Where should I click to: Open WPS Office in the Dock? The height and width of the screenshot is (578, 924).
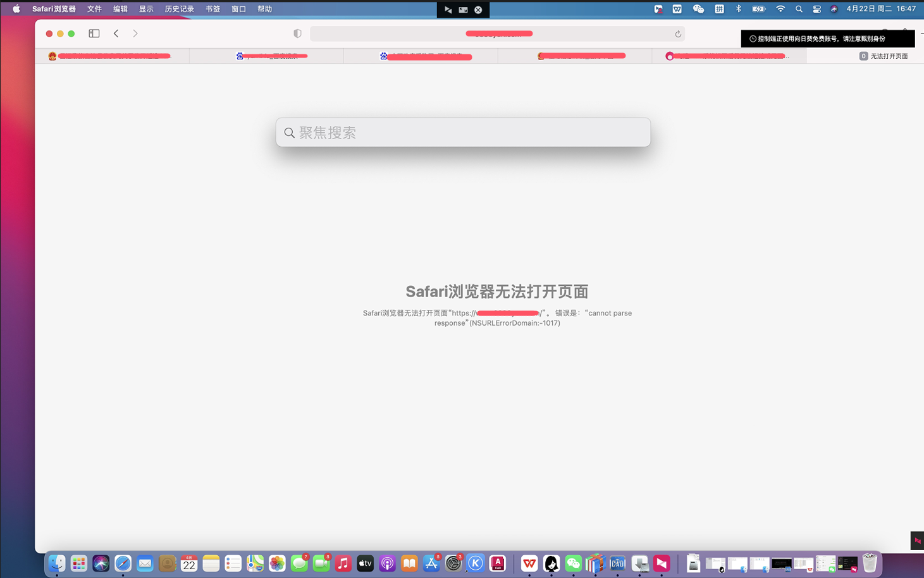pos(529,563)
